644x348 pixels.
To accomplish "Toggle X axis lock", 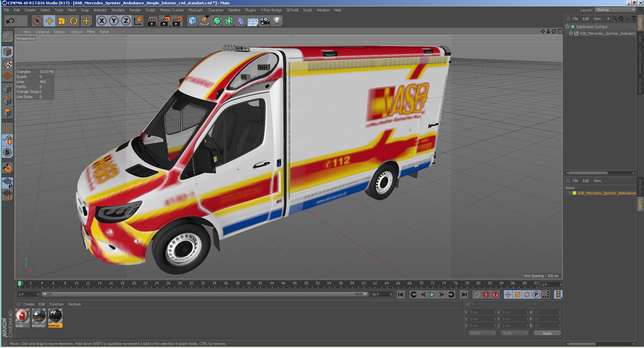I will (x=102, y=21).
